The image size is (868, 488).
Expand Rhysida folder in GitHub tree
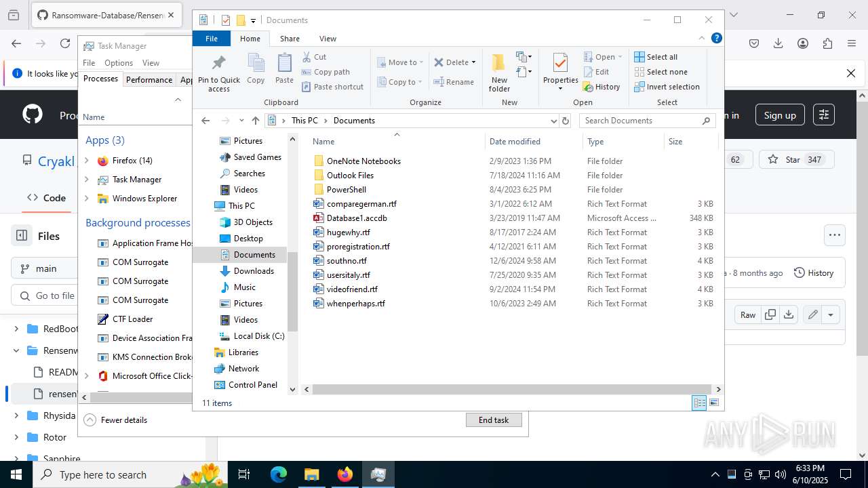(x=16, y=415)
